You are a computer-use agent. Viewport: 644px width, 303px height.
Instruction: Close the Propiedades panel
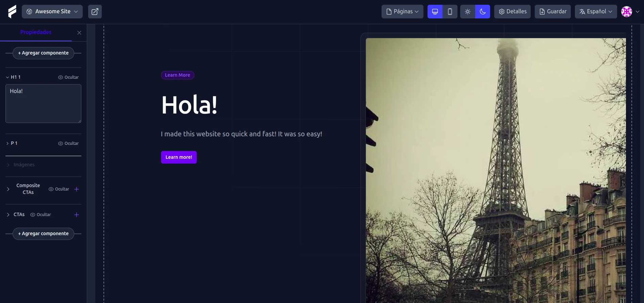[79, 33]
